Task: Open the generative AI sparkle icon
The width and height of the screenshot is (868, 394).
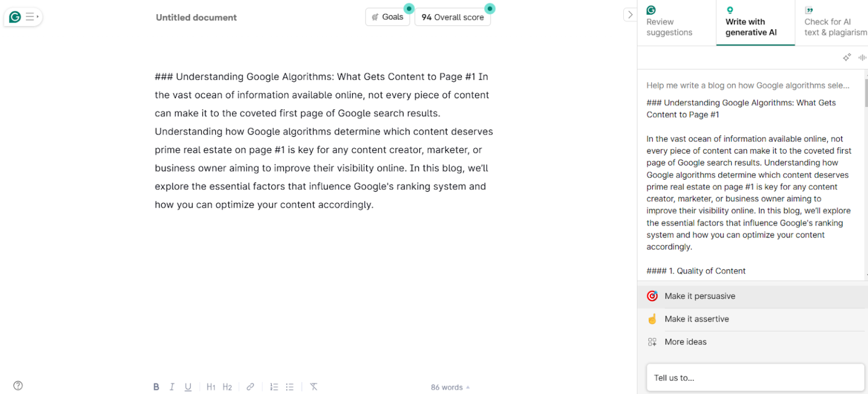Action: coord(847,57)
